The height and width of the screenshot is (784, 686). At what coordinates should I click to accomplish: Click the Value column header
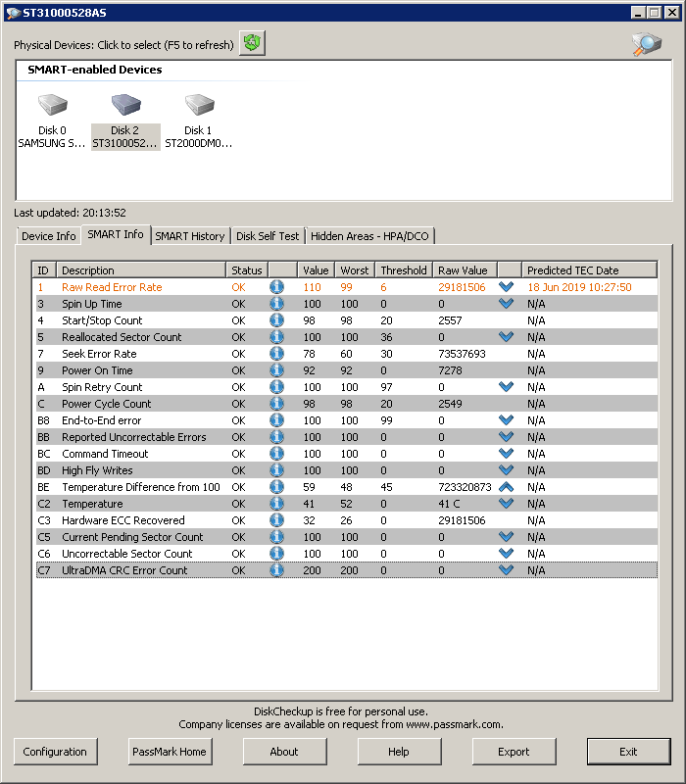point(316,270)
